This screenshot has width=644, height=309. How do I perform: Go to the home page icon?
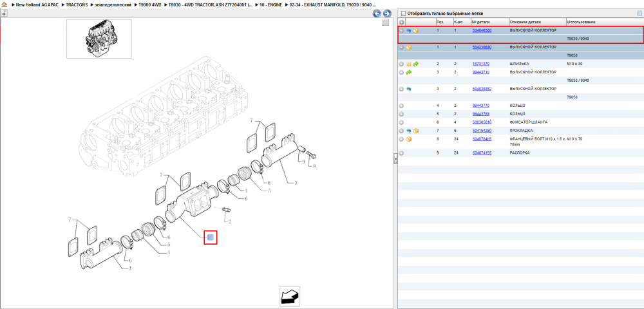point(4,5)
